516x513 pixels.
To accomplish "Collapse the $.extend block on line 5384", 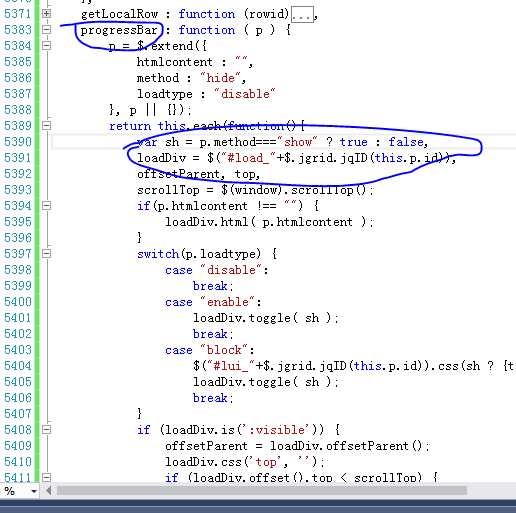I will [46, 46].
